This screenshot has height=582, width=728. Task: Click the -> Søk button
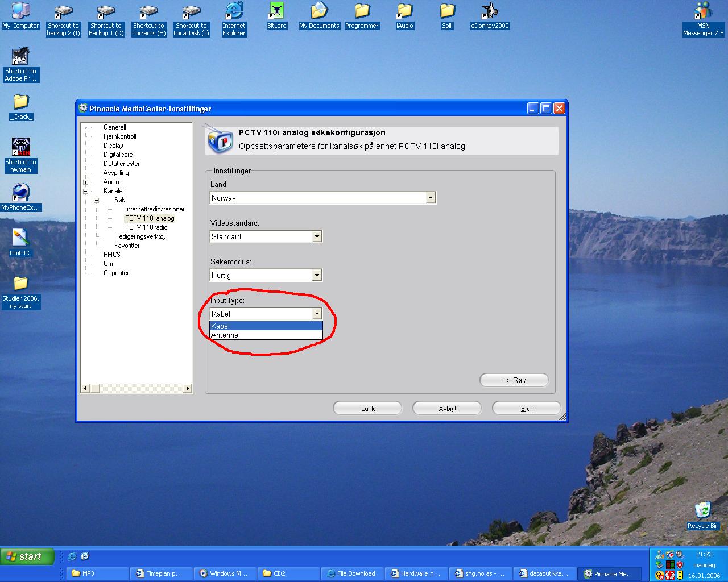(x=514, y=380)
